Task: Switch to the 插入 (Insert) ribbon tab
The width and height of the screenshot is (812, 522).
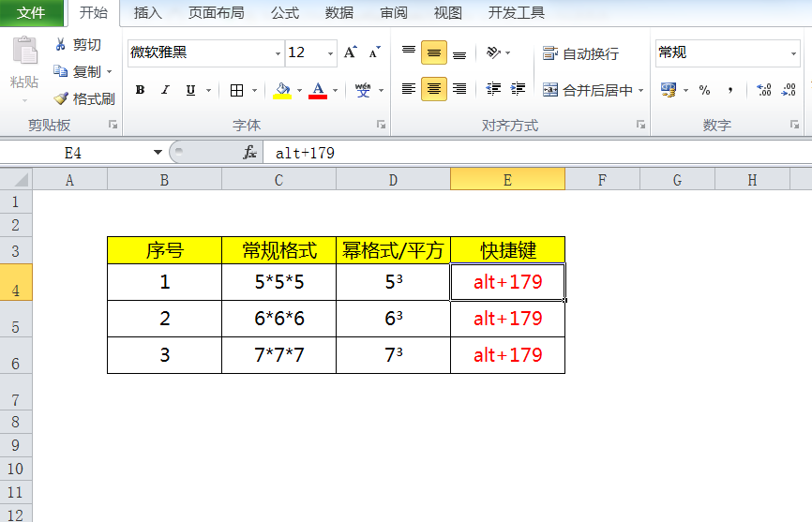Action: [x=148, y=13]
